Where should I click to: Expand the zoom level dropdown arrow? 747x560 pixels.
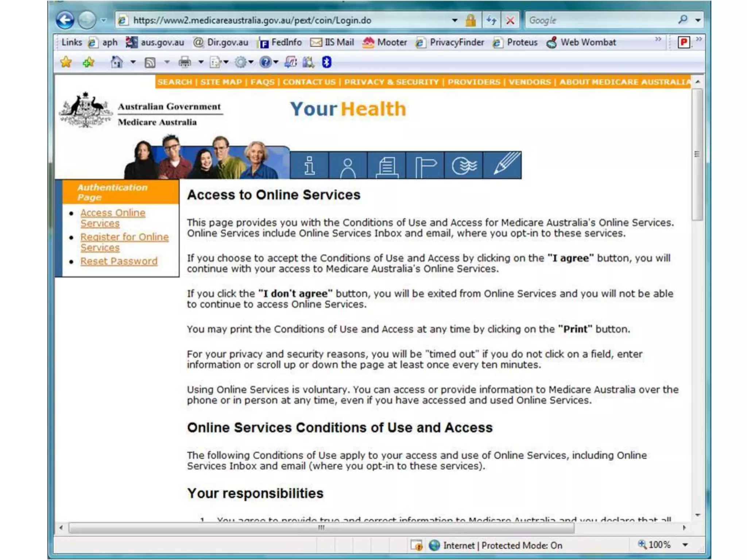685,545
